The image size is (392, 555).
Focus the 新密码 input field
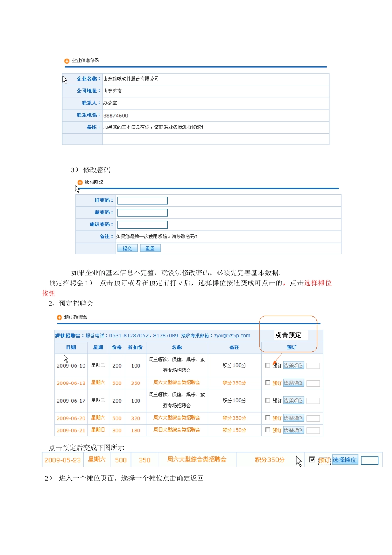(x=142, y=213)
